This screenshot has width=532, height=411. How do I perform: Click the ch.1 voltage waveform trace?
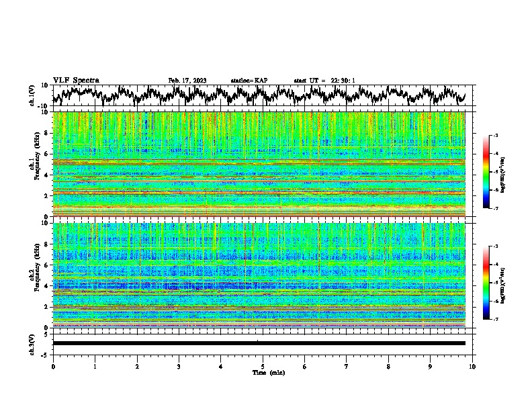(259, 95)
